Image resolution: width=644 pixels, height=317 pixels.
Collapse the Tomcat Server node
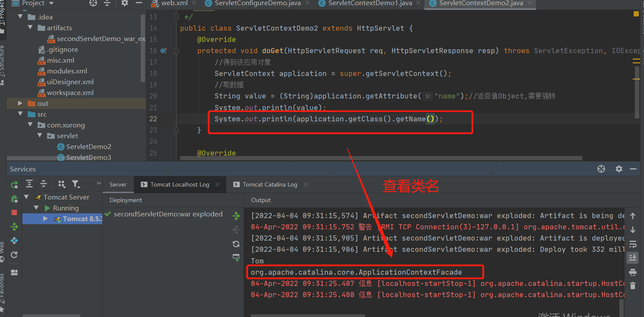click(27, 197)
